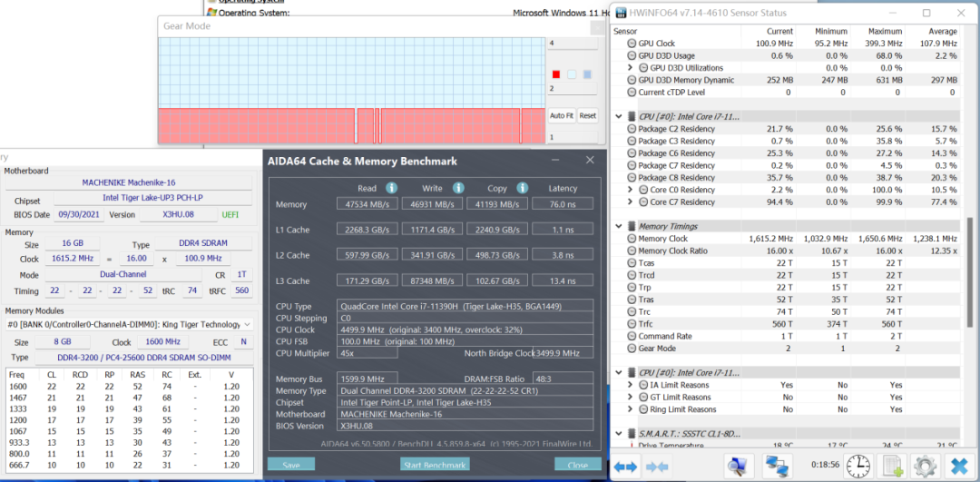Expand Ring Limit Reasons row
980x482 pixels.
[630, 409]
